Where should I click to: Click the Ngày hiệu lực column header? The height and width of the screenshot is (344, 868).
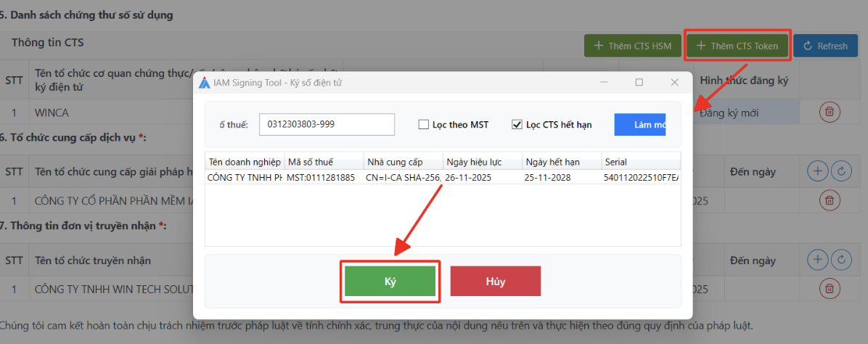[483, 162]
